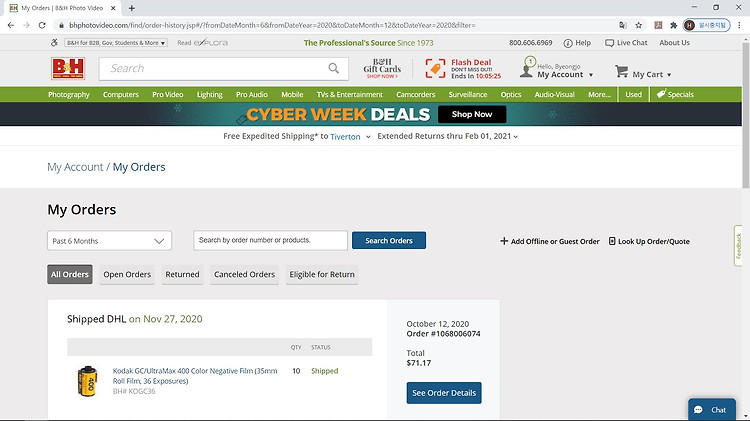Open the Pro Audio menu

(252, 94)
